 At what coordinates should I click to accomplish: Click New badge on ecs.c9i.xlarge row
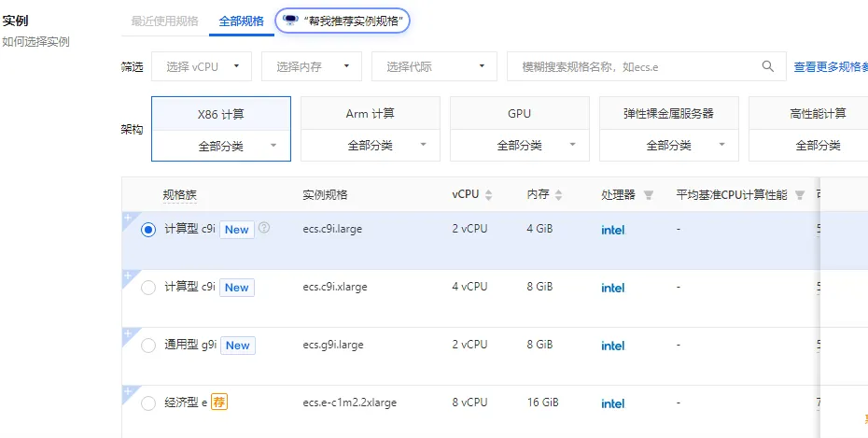click(237, 288)
